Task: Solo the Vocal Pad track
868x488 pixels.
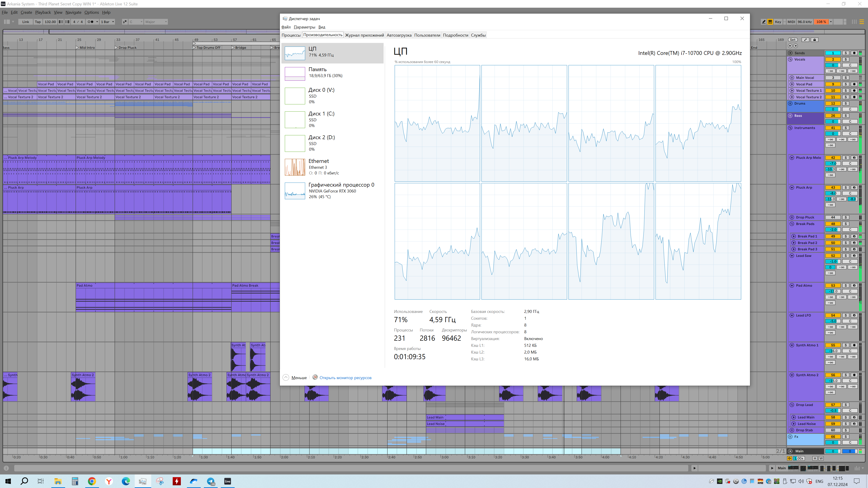Action: 845,84
